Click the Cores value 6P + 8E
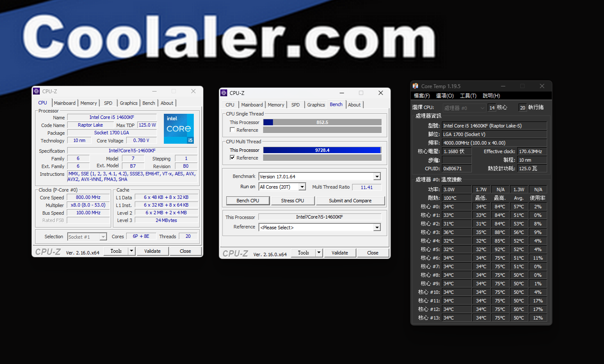 tap(141, 236)
